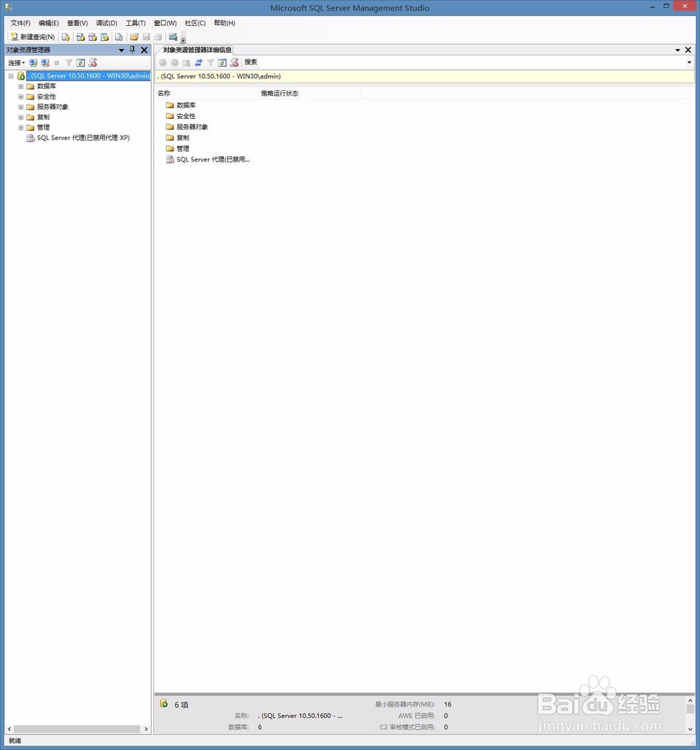
Task: Select the server node (SQL Server 10.50.1600) in tree
Action: (88, 76)
